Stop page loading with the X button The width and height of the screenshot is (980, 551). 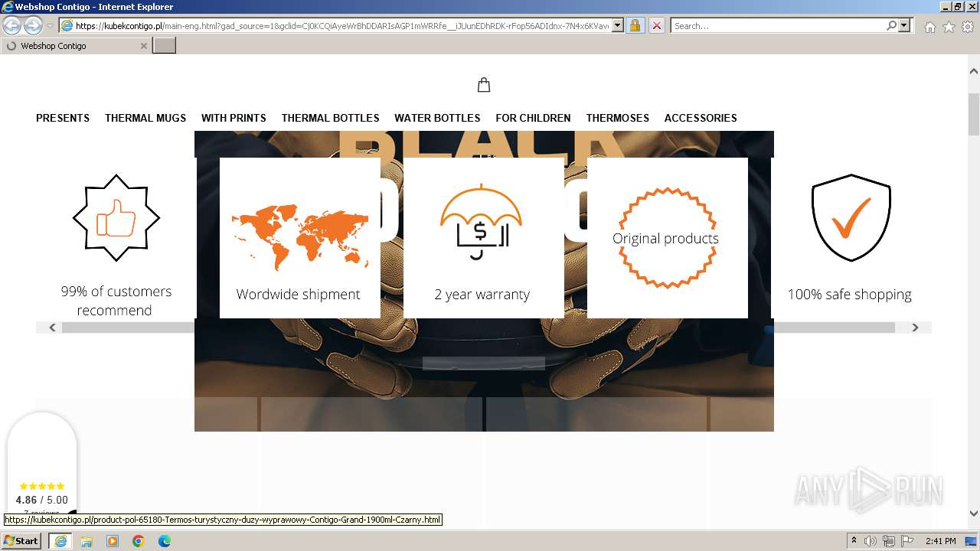(656, 25)
